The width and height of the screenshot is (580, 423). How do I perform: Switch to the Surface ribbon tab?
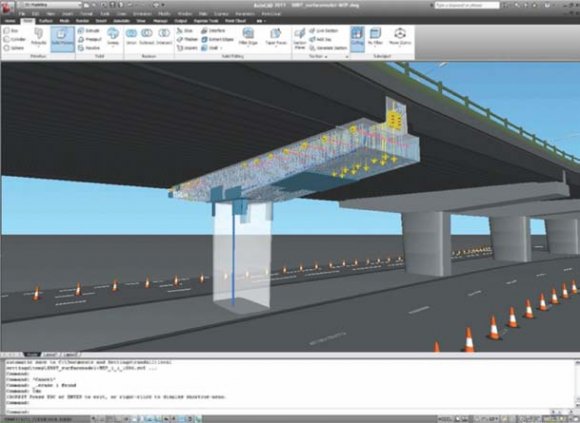(x=45, y=21)
